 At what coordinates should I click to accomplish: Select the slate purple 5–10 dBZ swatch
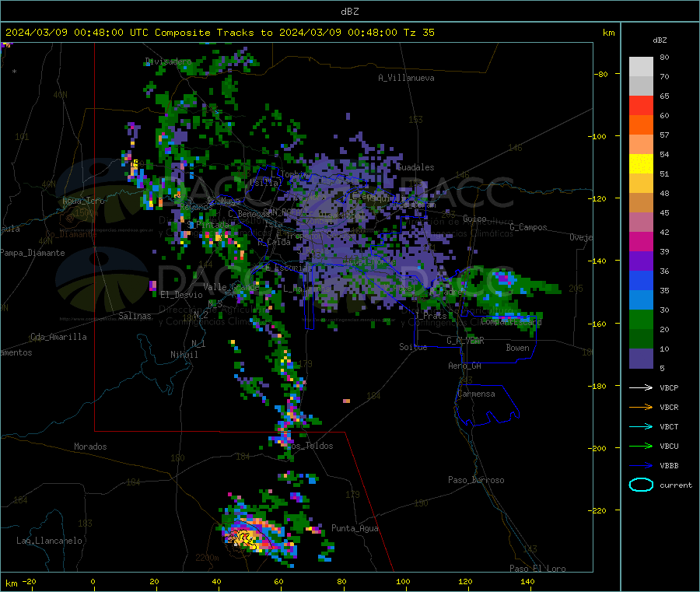641,359
